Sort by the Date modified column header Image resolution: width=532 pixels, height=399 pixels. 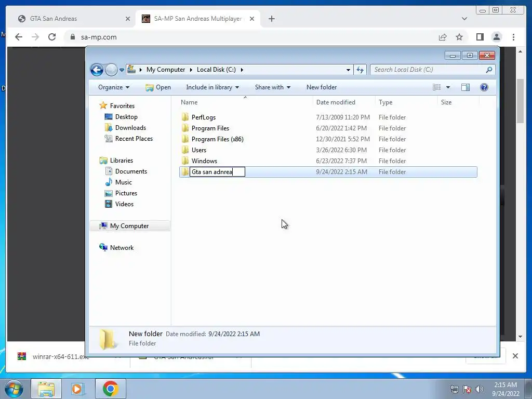(x=344, y=102)
